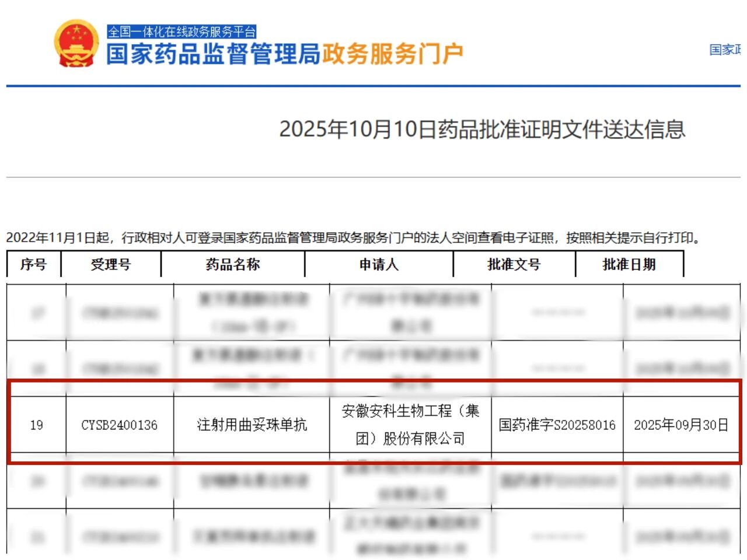This screenshot has height=560, width=747.
Task: Click the 全国一体化在线政务服务平台 banner label
Action: tap(181, 32)
